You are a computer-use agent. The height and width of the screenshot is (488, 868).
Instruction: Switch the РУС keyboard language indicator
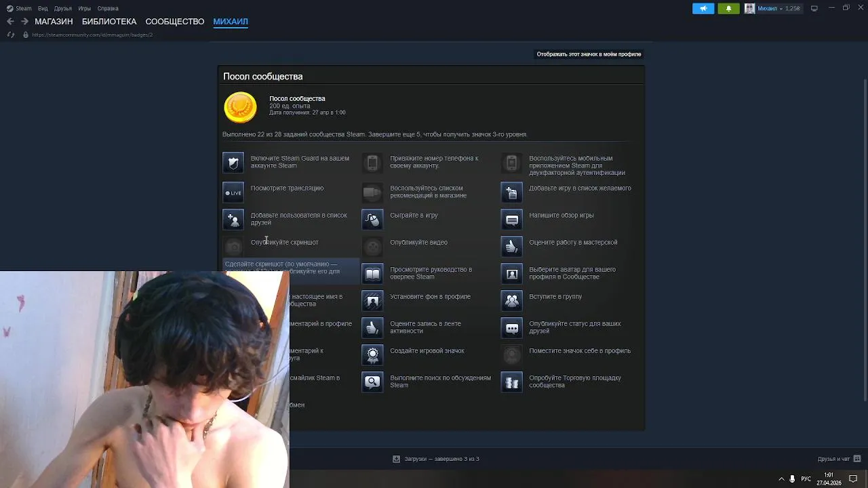pyautogui.click(x=806, y=479)
